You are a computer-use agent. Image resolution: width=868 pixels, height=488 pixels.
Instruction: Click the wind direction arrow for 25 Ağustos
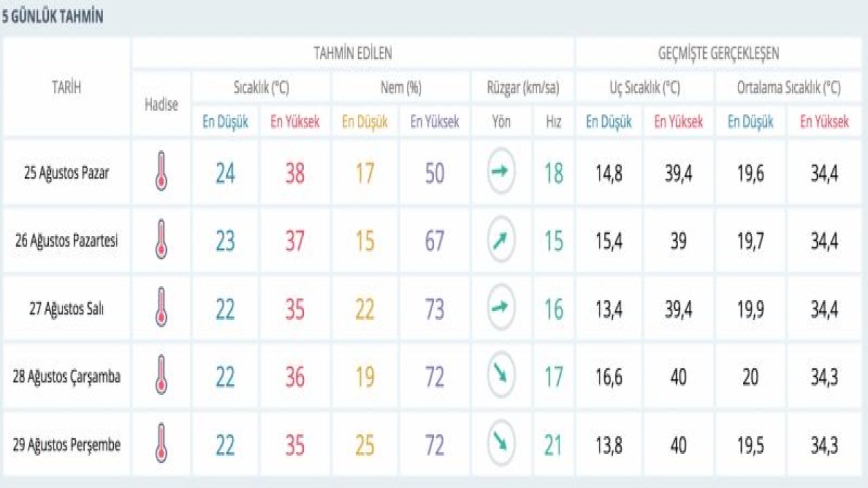pos(500,172)
